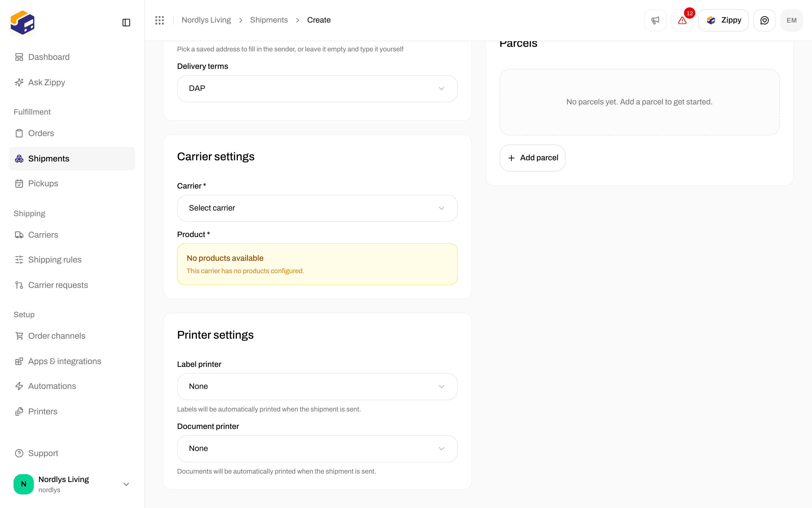
Task: Click the 'No parcels yet' placeholder text
Action: tap(639, 102)
